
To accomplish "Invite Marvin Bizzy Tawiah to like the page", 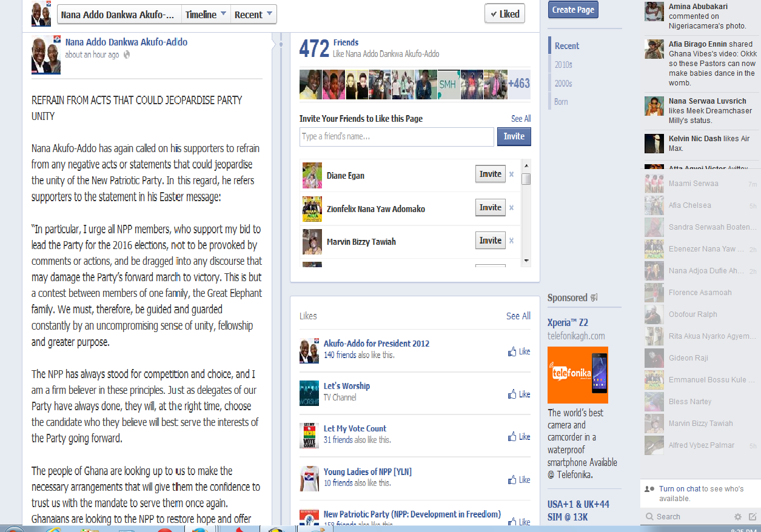I will pos(491,241).
